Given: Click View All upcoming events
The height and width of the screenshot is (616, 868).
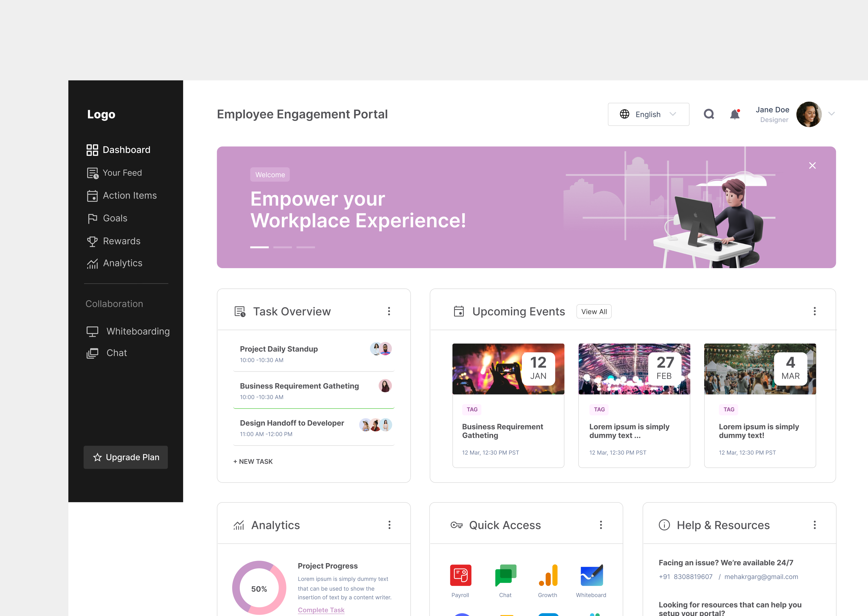Looking at the screenshot, I should tap(594, 312).
